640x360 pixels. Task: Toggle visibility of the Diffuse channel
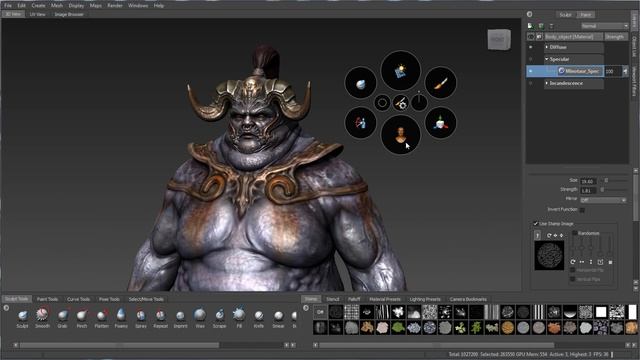click(531, 47)
